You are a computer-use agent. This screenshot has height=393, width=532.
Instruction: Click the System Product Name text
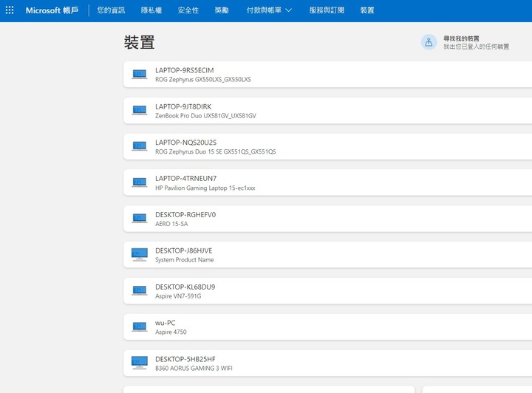pyautogui.click(x=185, y=260)
